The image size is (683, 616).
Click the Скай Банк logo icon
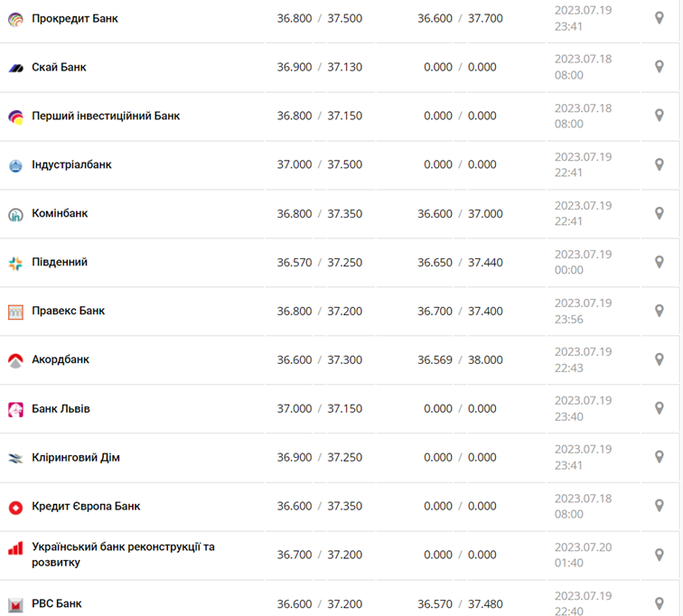click(x=15, y=68)
